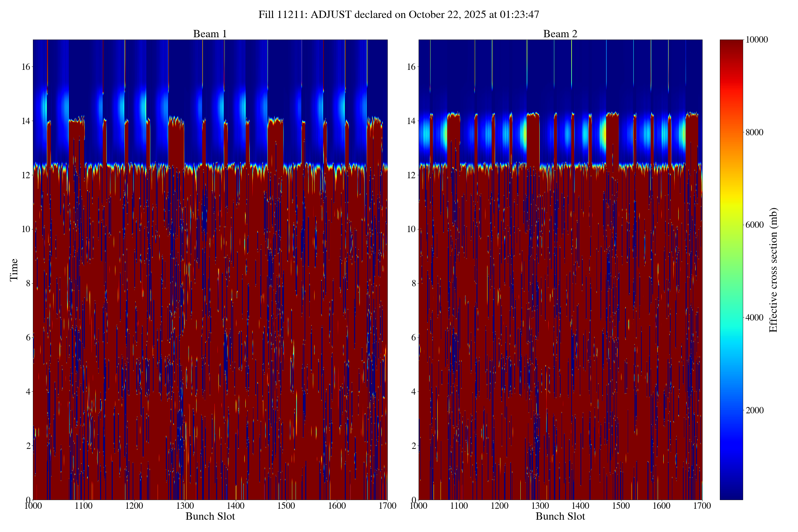Click Beam 2 y-axis tick 4
This screenshot has width=798, height=532.
coord(413,392)
